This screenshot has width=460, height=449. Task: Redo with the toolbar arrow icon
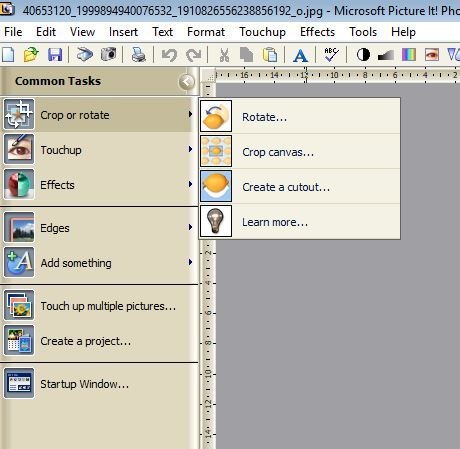tap(194, 55)
